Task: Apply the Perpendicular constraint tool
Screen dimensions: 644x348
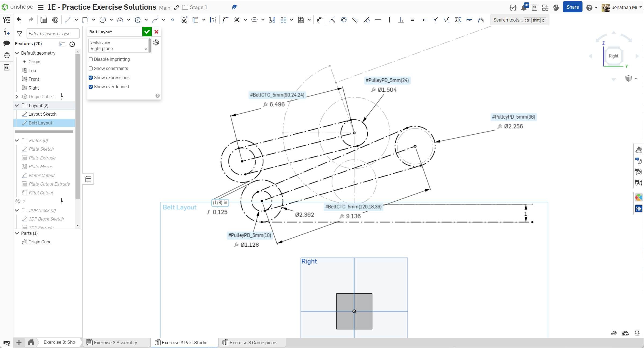Action: [401, 20]
